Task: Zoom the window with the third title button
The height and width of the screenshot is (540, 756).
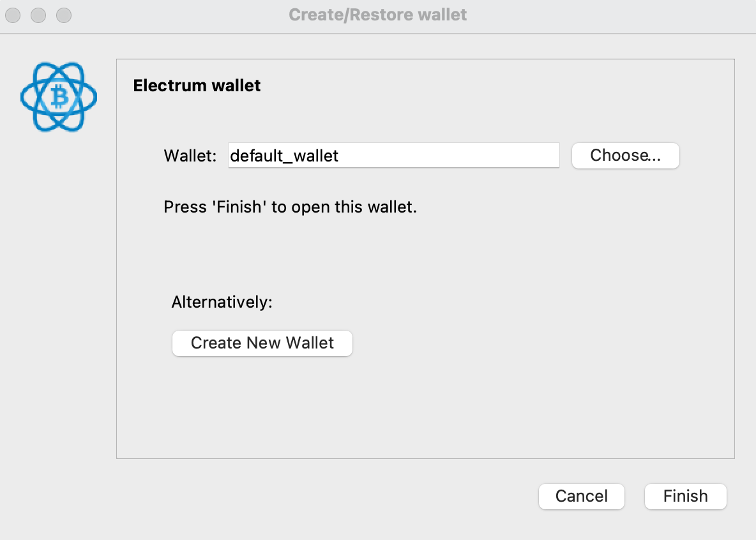Action: pos(64,15)
